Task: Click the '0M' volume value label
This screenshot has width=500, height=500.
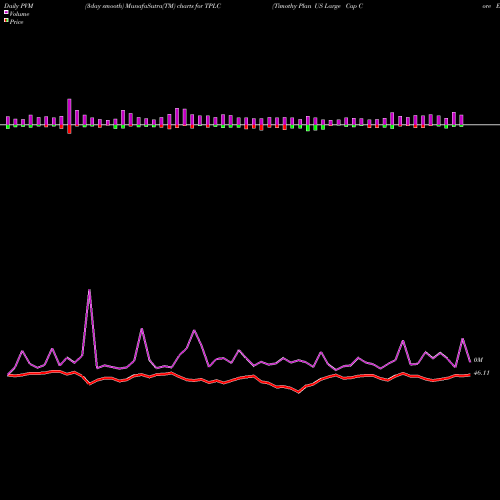Action: pos(478,360)
